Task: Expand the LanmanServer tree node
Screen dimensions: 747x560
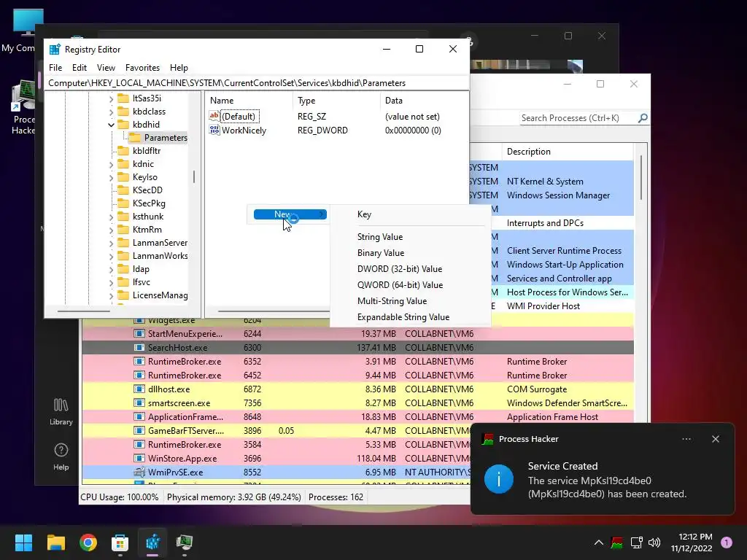Action: click(x=111, y=244)
